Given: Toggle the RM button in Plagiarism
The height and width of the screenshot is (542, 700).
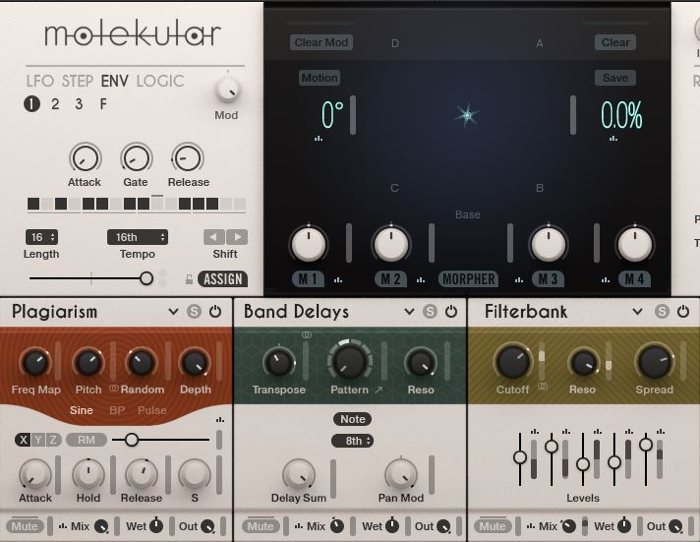Looking at the screenshot, I should click(x=87, y=439).
